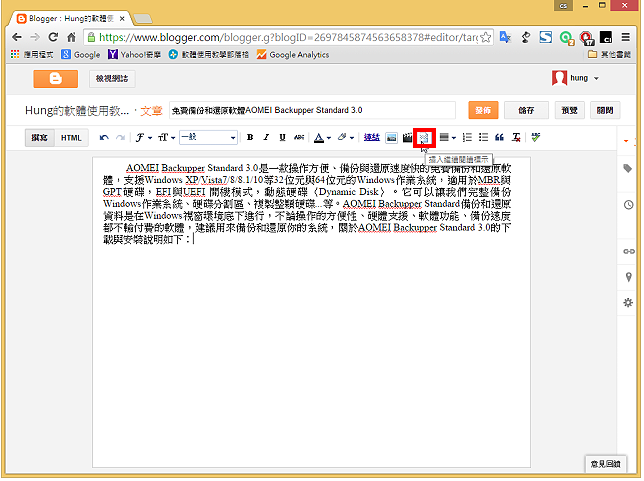Open the hung account dropdown
The width and height of the screenshot is (644, 481).
coord(576,78)
